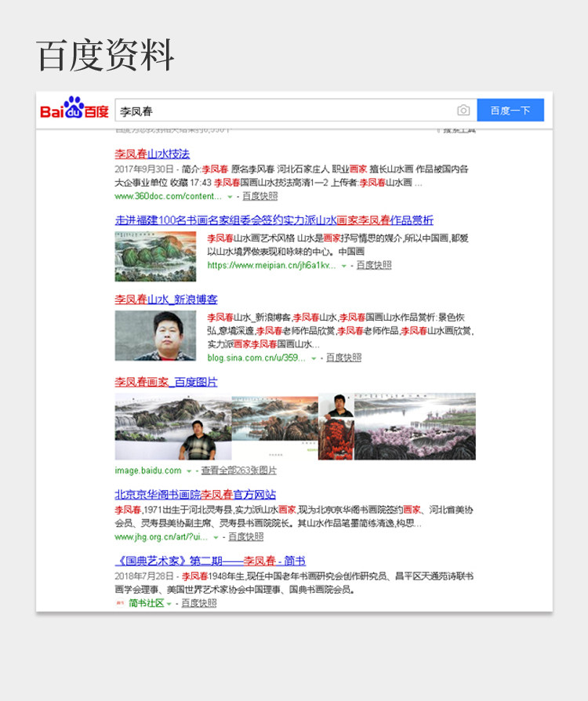Click the 百度一下 search button

(510, 110)
